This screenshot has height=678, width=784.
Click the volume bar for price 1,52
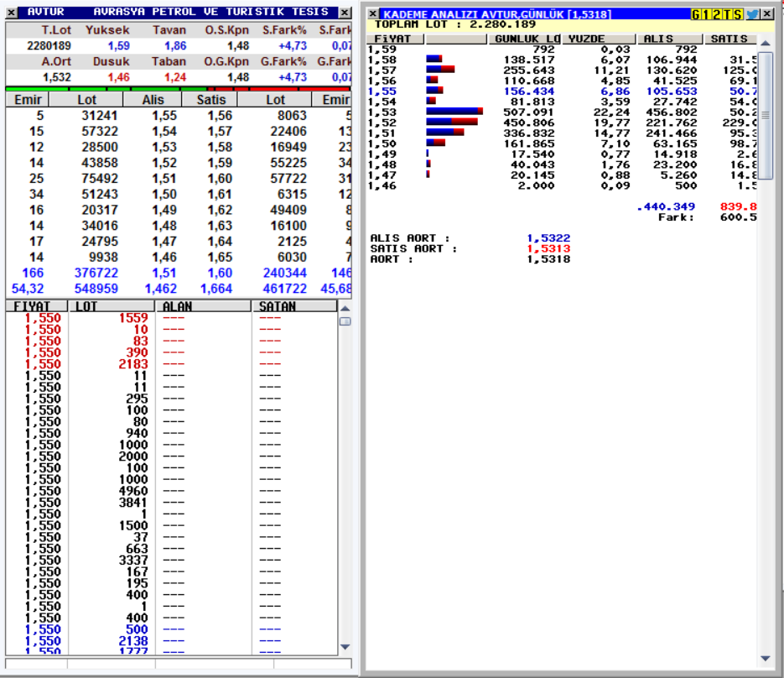click(x=452, y=122)
